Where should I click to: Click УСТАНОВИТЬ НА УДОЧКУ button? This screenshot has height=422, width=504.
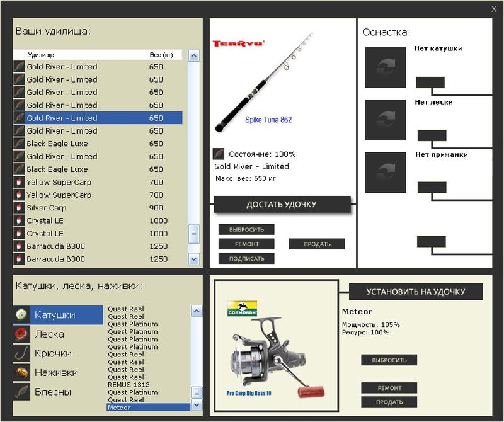pos(416,292)
